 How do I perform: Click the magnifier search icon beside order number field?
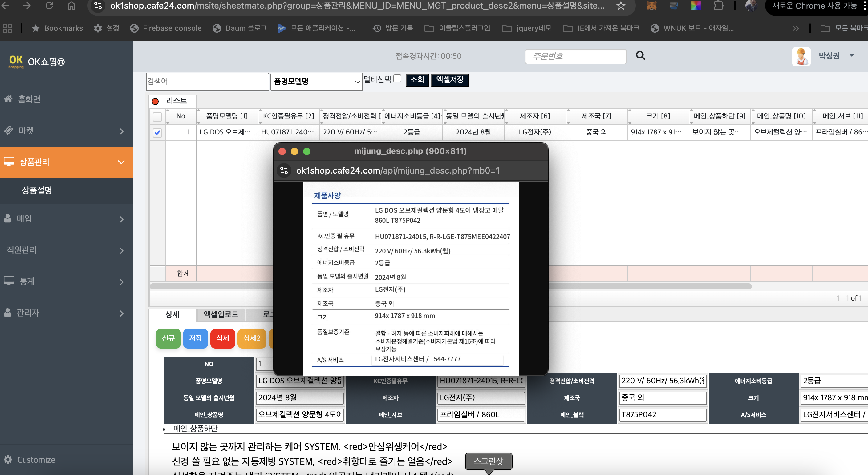[640, 56]
